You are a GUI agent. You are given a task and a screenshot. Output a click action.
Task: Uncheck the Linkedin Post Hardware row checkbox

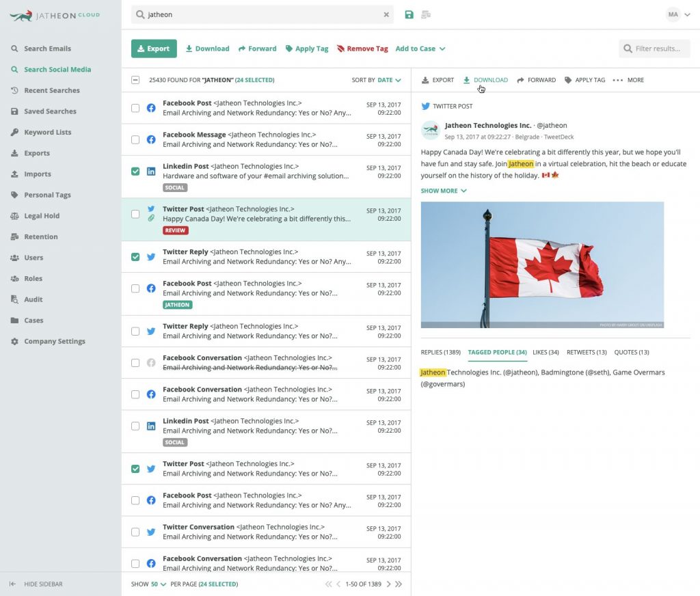[x=135, y=172]
